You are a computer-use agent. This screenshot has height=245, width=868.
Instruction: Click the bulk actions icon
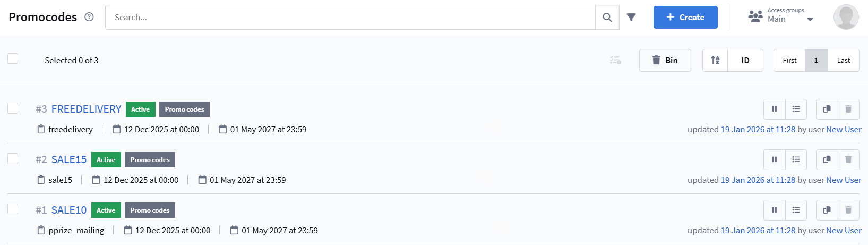coord(615,60)
